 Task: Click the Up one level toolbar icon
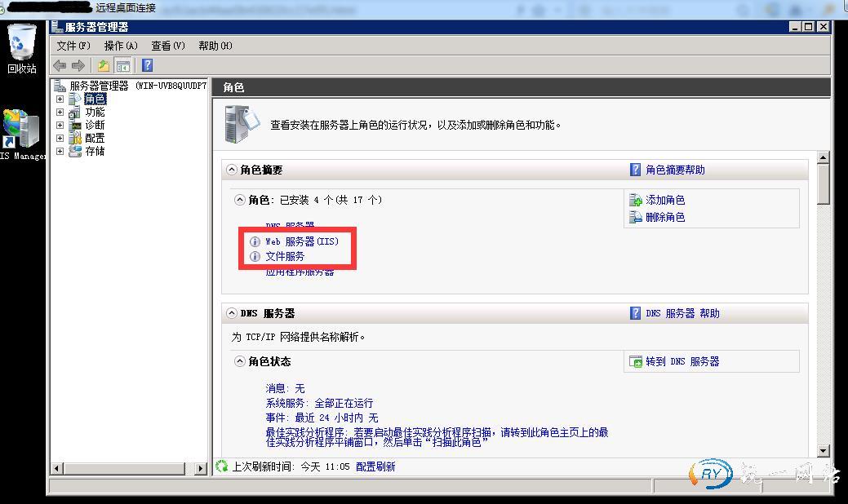103,66
